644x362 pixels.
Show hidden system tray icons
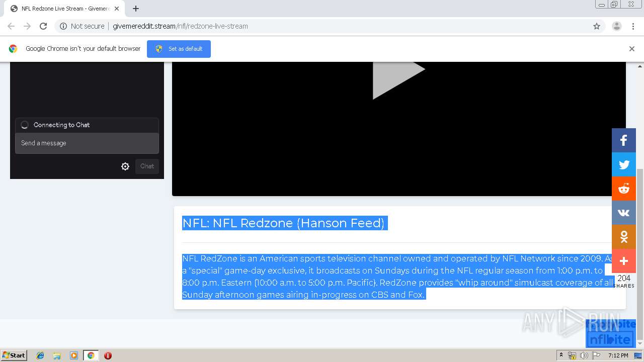point(561,355)
